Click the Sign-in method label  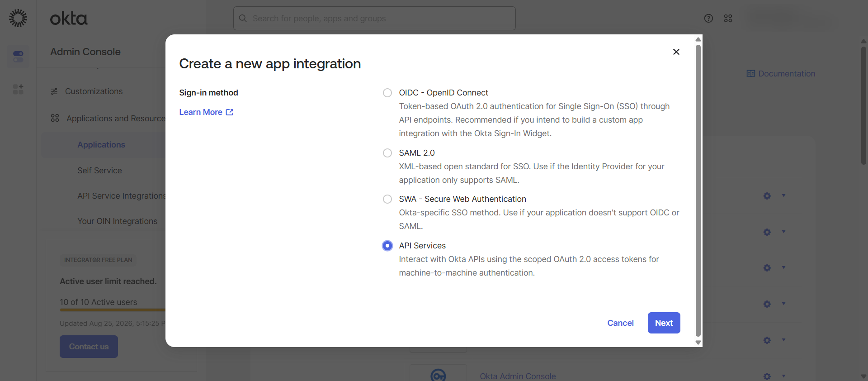pos(208,93)
